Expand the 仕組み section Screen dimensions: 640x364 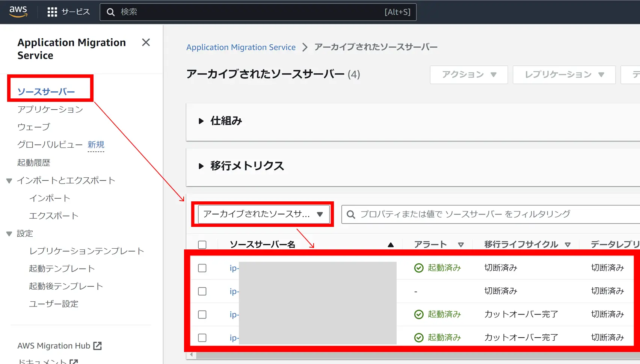point(201,121)
